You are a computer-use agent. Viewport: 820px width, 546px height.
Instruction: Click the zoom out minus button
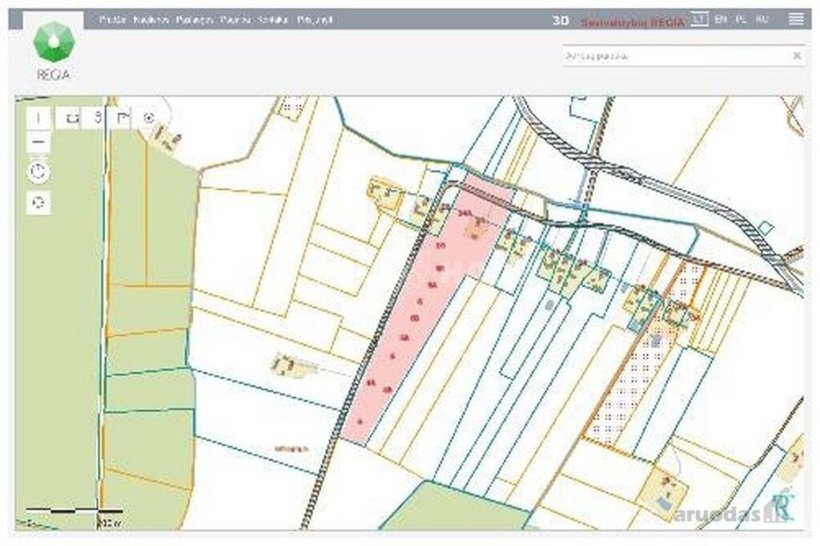click(x=38, y=143)
